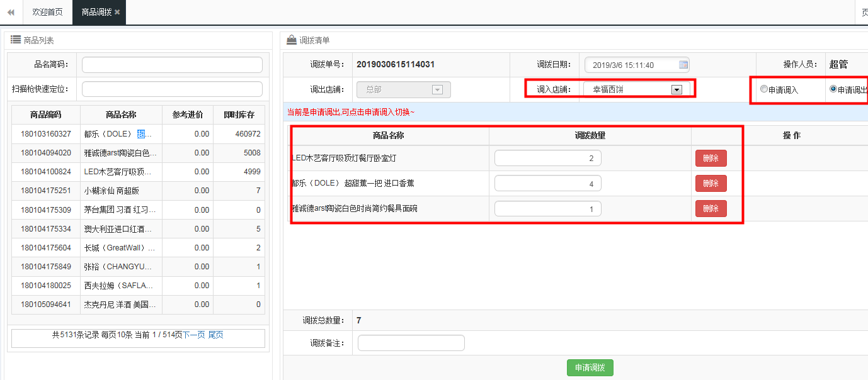Click the 尾页 pagination link
868x380 pixels.
214,334
